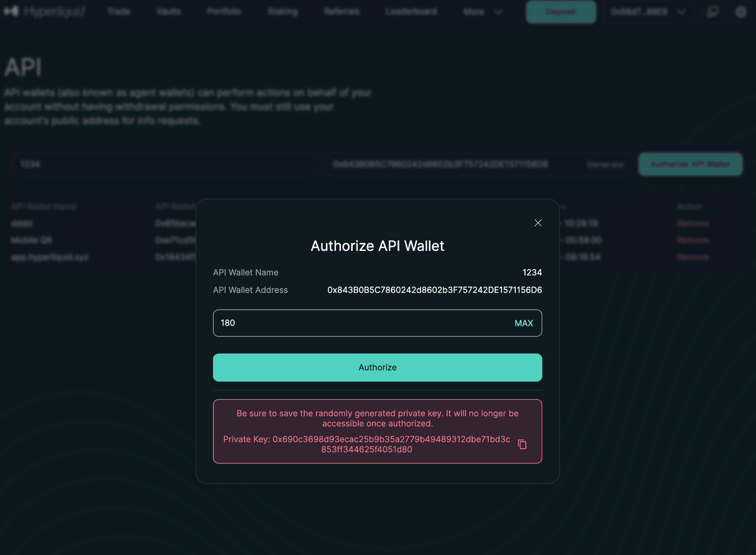The image size is (756, 555).
Task: Focus the days valid field showing 180
Action: tap(362, 323)
